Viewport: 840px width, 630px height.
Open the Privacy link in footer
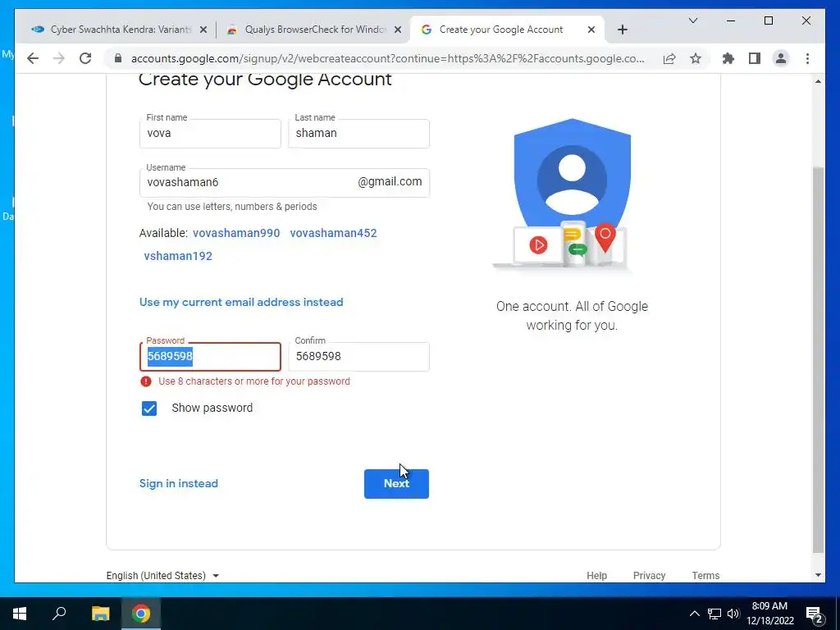click(650, 575)
